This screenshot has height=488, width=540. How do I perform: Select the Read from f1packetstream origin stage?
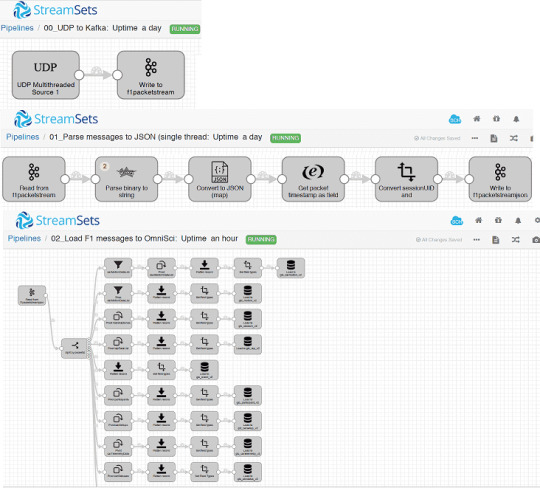coord(34,179)
